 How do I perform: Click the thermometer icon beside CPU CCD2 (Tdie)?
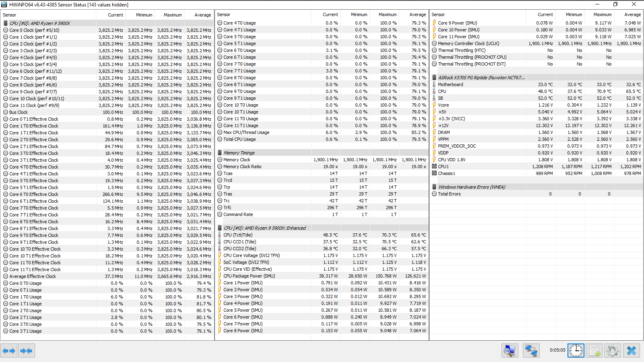pos(220,249)
